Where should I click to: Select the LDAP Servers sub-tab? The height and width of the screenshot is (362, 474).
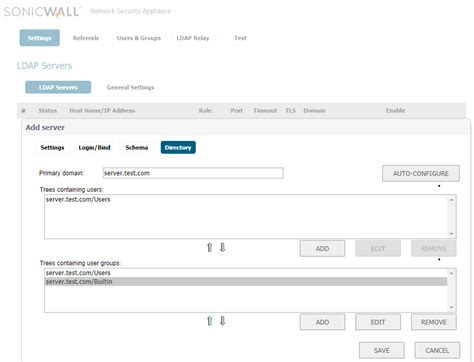pyautogui.click(x=58, y=87)
